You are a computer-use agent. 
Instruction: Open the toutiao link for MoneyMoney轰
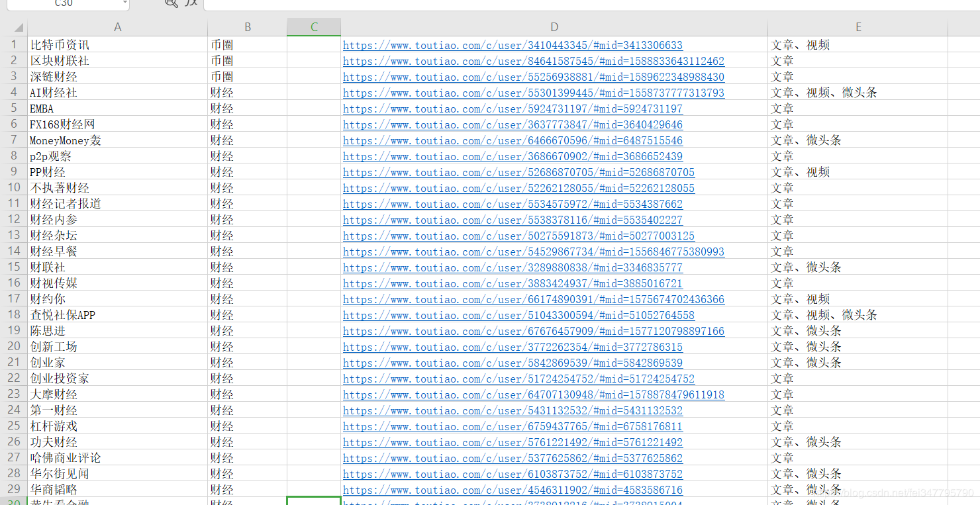513,140
